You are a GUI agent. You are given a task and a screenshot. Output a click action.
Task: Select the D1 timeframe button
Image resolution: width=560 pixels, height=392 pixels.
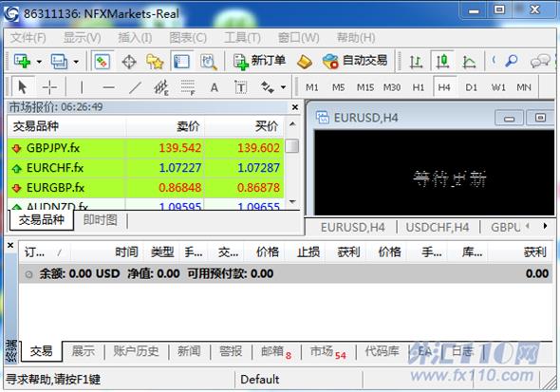tap(471, 87)
